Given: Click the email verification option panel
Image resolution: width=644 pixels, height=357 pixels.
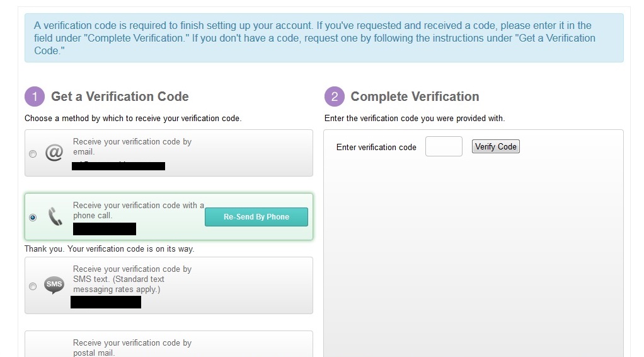Looking at the screenshot, I should (x=169, y=153).
